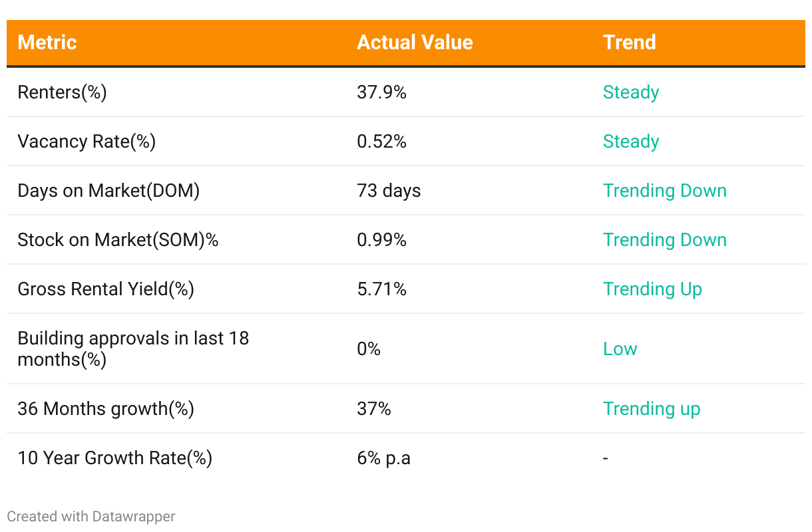
Task: Click the Trend column header
Action: point(629,43)
